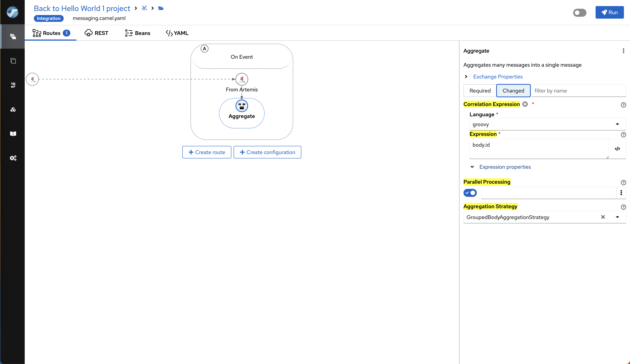Clear the Correlation Expression with x icon
This screenshot has width=630, height=364.
525,104
